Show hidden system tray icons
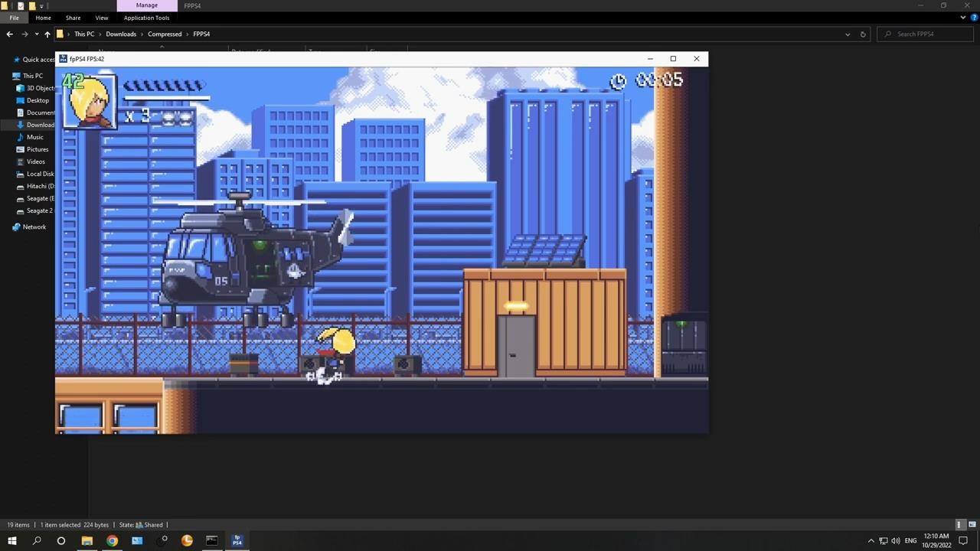Screen dimensions: 980x551 tap(871, 541)
